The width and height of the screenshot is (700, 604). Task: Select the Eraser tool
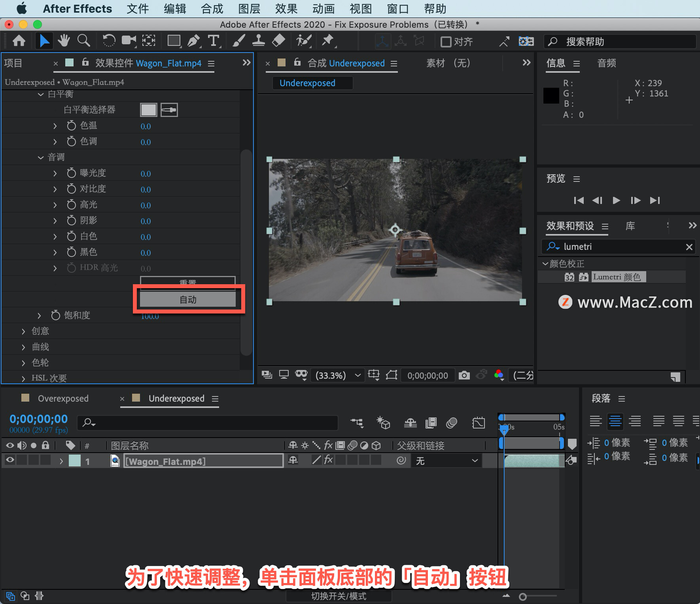279,41
